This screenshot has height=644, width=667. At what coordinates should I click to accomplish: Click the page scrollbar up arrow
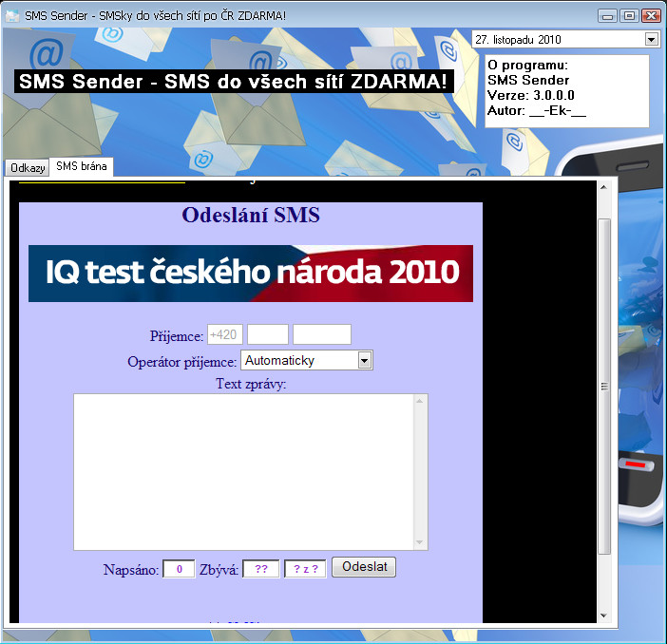coord(603,187)
